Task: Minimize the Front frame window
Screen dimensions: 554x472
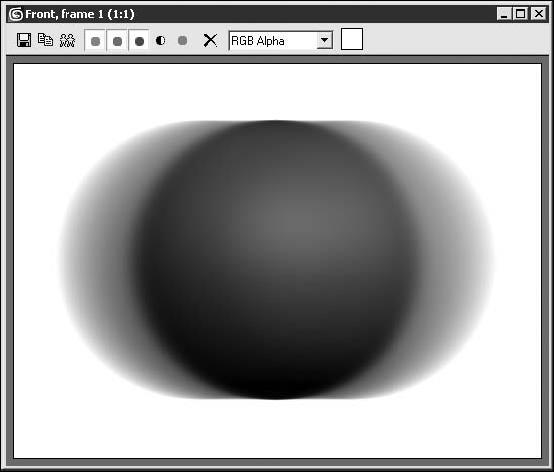Action: coord(503,14)
